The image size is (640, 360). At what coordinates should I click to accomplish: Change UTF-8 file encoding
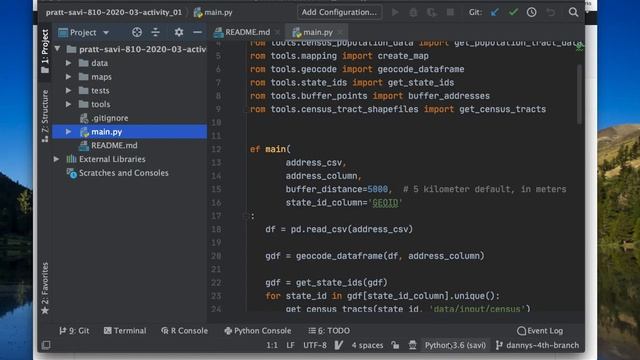315,345
